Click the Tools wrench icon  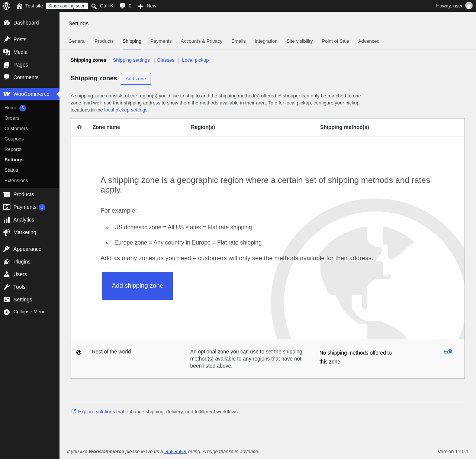click(x=7, y=287)
